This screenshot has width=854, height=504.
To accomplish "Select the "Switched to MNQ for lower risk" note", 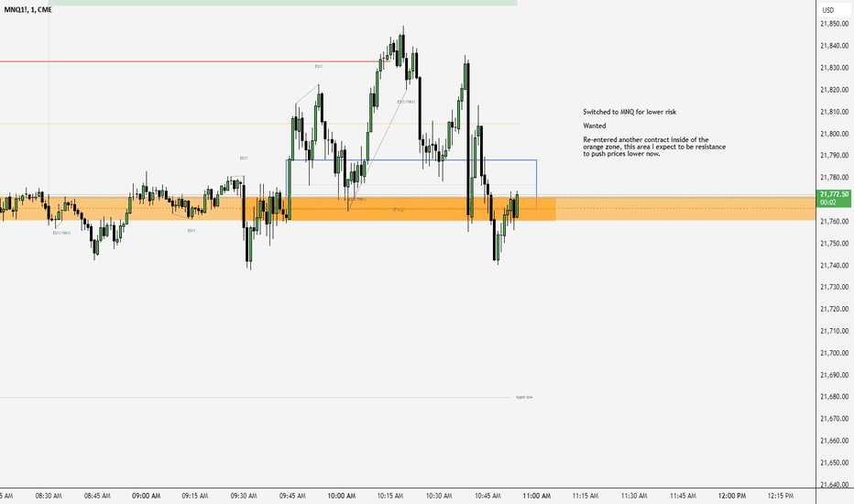I will [630, 112].
